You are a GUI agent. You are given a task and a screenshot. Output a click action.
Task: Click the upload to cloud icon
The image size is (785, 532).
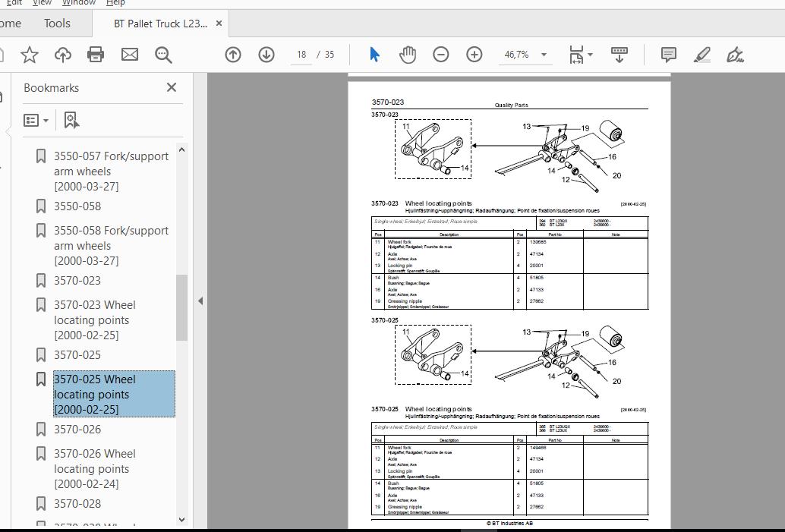(x=62, y=55)
